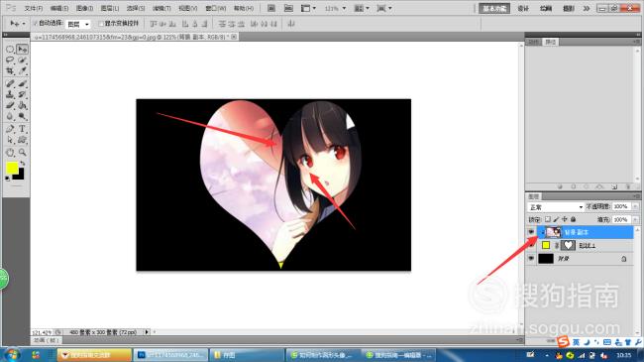Select the Blur tool
Screen dimensions: 644x362
[x=10, y=116]
